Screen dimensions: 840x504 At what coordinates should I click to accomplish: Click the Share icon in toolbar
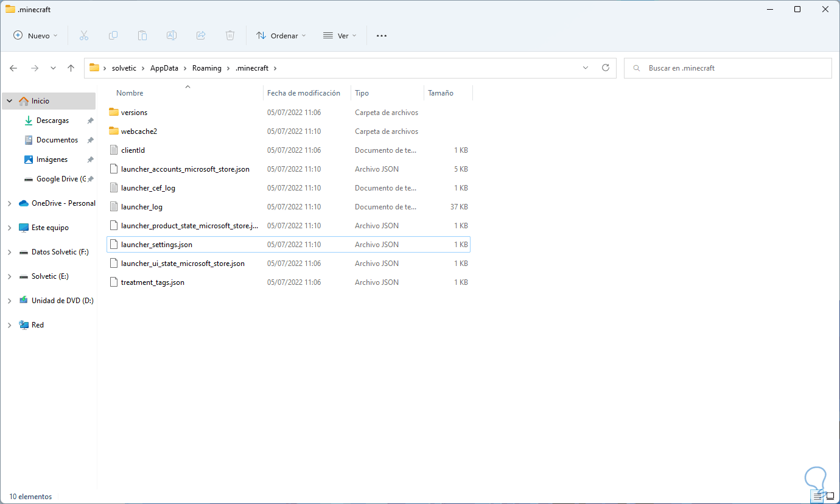coord(201,36)
